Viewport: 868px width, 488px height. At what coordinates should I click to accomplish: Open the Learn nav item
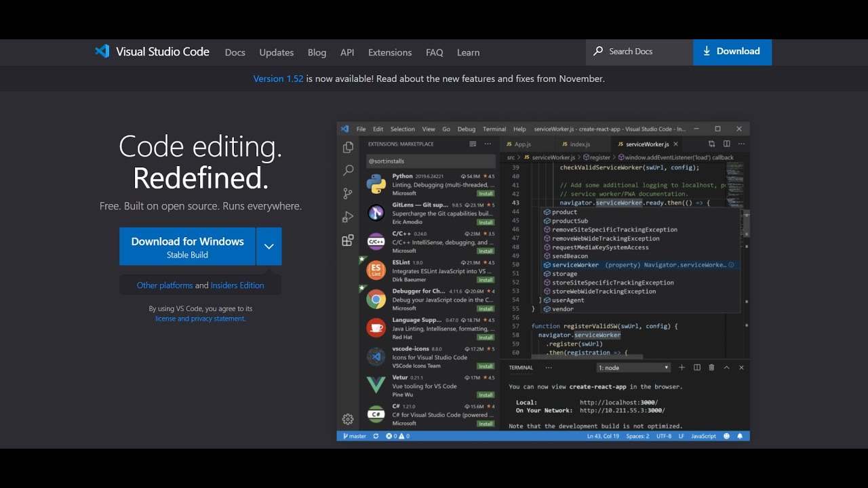coord(468,52)
